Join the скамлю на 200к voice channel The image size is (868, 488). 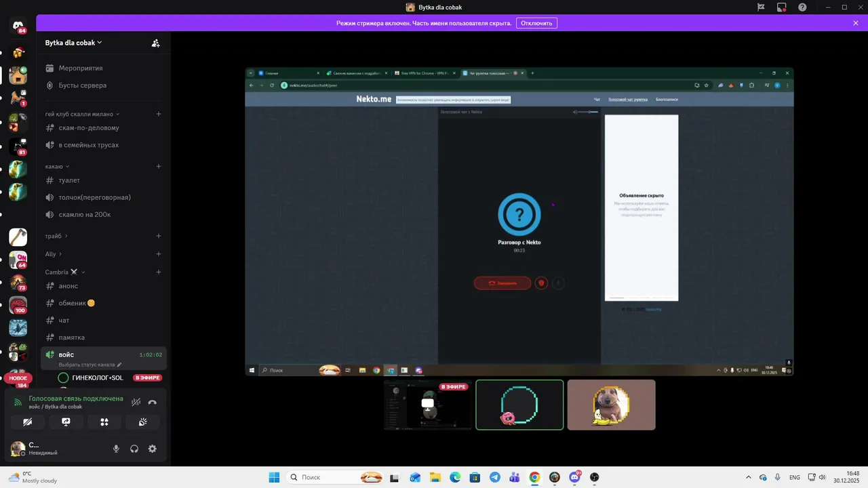pyautogui.click(x=104, y=215)
